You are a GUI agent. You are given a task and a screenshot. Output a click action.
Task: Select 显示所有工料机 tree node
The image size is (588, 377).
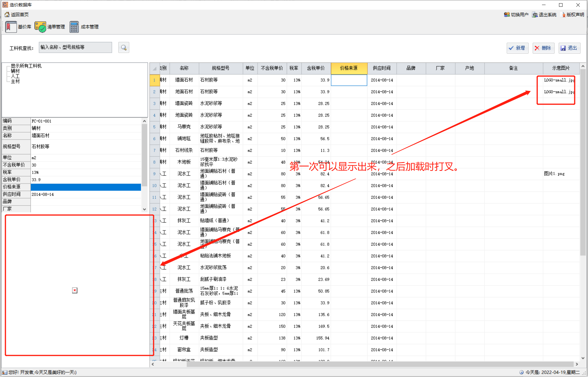[26, 66]
